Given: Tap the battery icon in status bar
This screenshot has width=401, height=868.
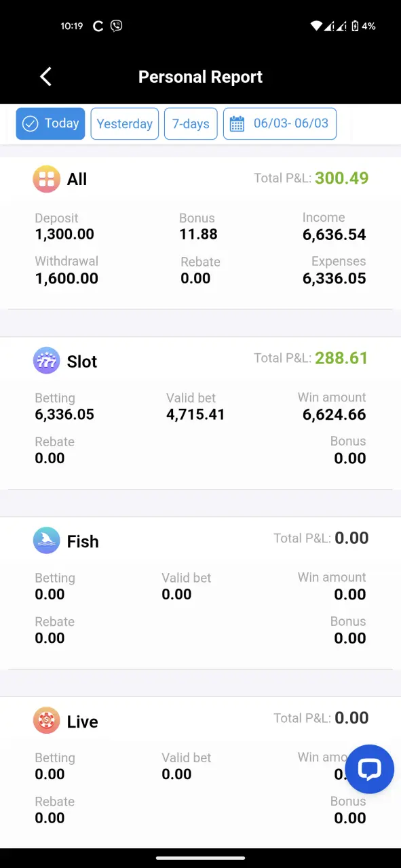Looking at the screenshot, I should 354,26.
